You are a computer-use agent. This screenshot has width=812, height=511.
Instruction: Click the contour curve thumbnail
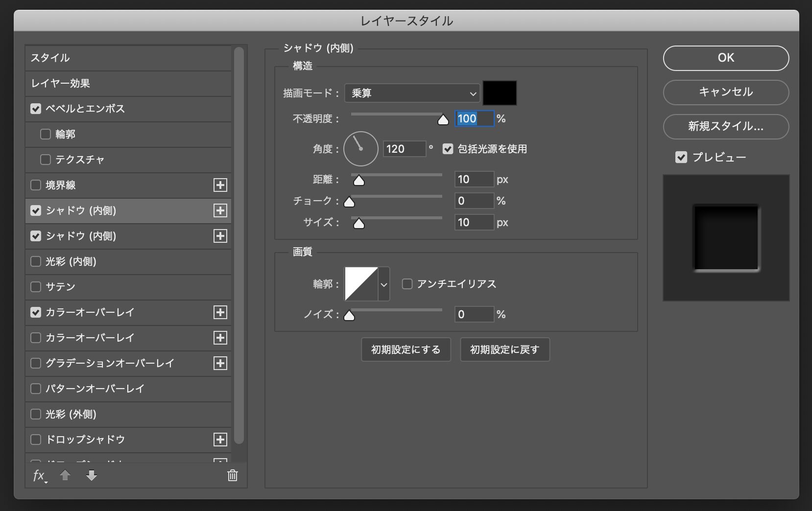point(361,284)
